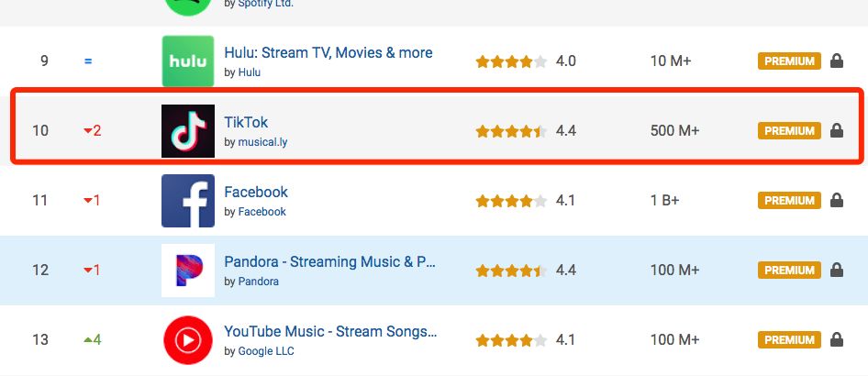Click the Google LLC developer link

[266, 351]
